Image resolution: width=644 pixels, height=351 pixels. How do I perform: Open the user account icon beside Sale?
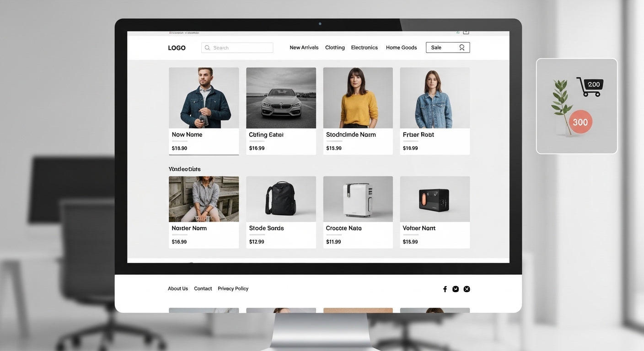pyautogui.click(x=462, y=48)
